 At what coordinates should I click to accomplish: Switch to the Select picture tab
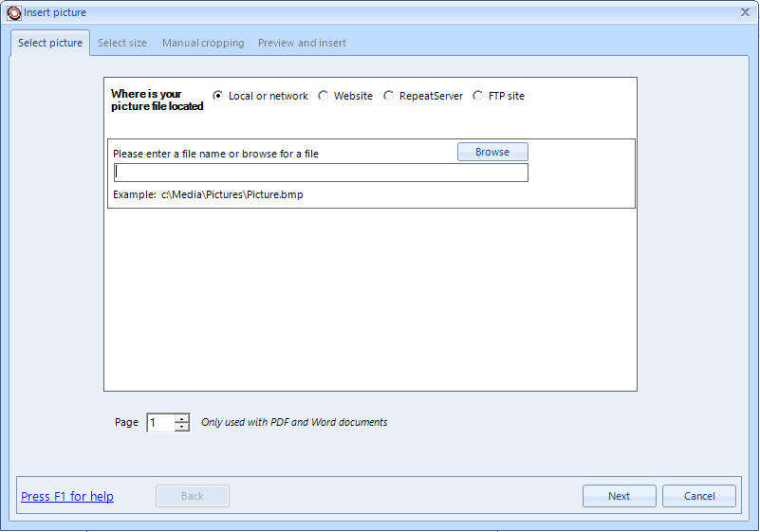point(50,43)
